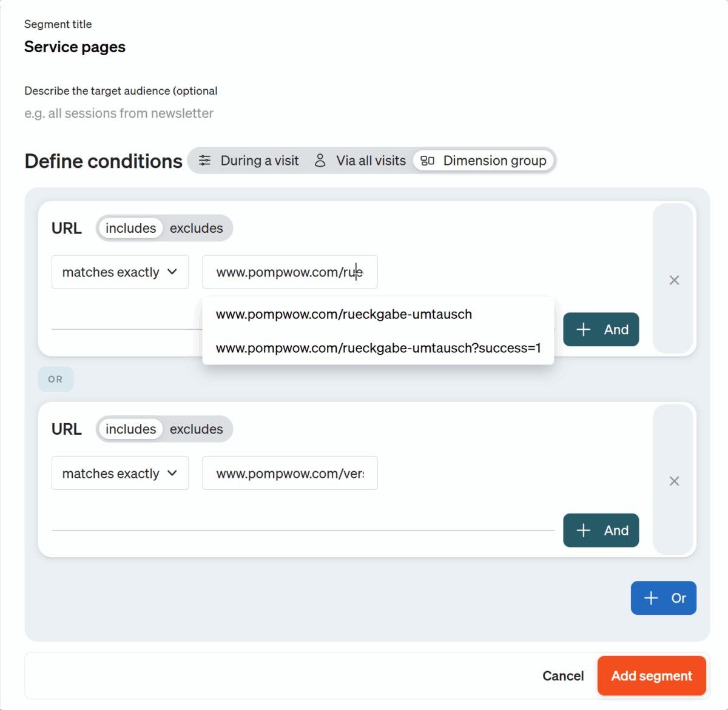
Task: Click the plus And button on first condition
Action: coord(601,329)
